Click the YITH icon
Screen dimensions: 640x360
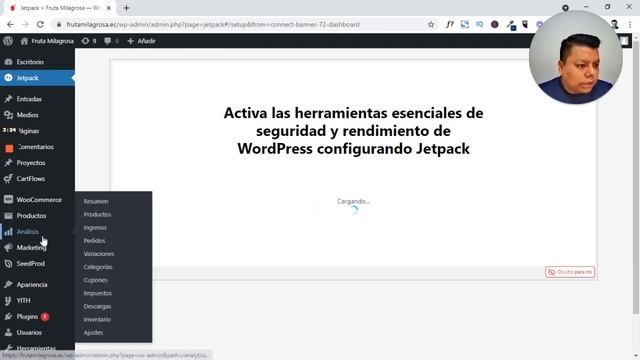[x=8, y=301]
